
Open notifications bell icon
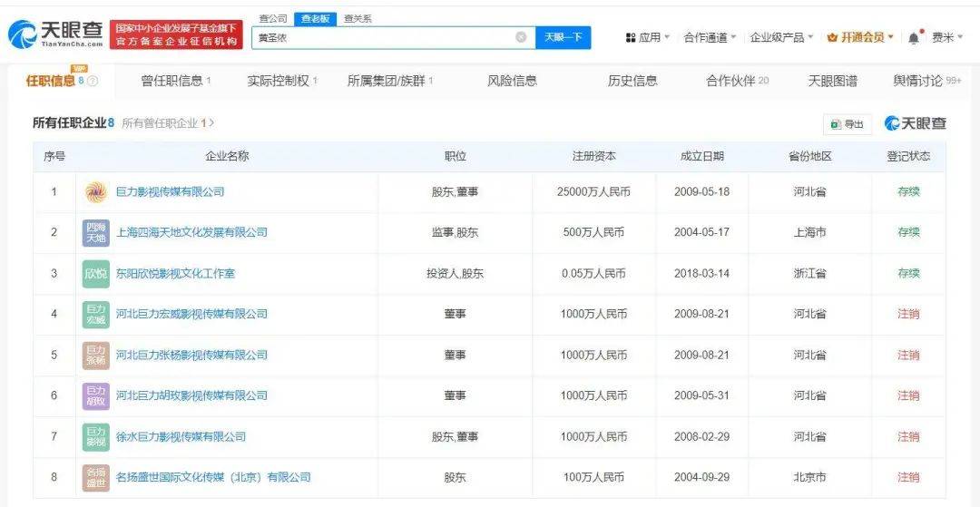[914, 37]
